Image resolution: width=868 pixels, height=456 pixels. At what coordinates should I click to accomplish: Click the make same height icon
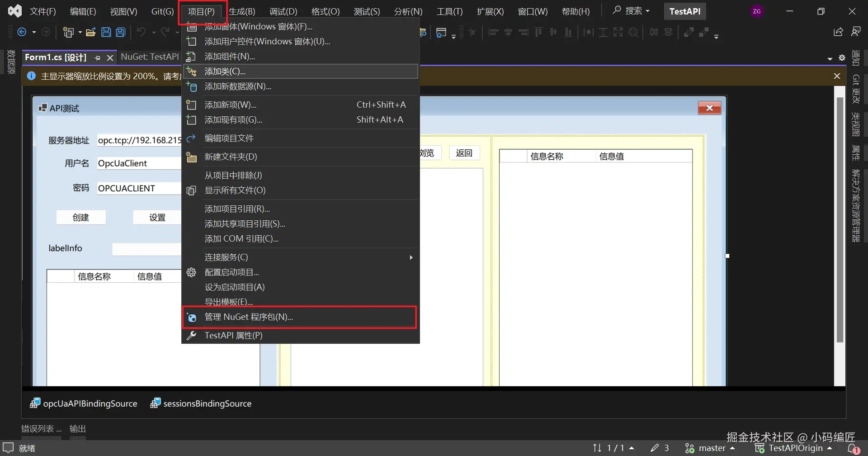[603, 32]
